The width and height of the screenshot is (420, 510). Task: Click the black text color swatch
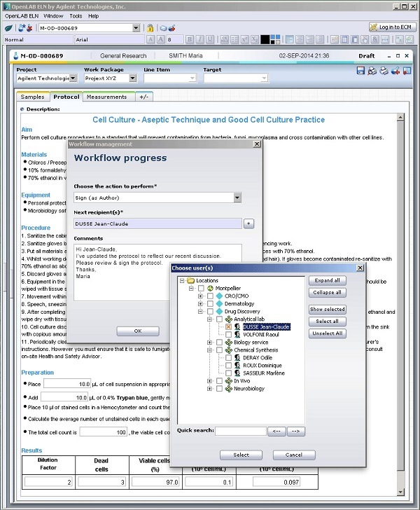pos(265,40)
